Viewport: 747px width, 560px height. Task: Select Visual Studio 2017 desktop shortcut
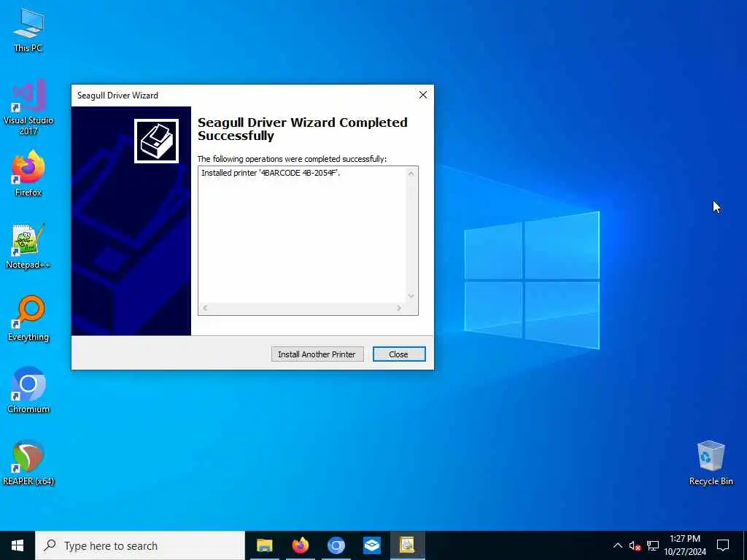(28, 107)
